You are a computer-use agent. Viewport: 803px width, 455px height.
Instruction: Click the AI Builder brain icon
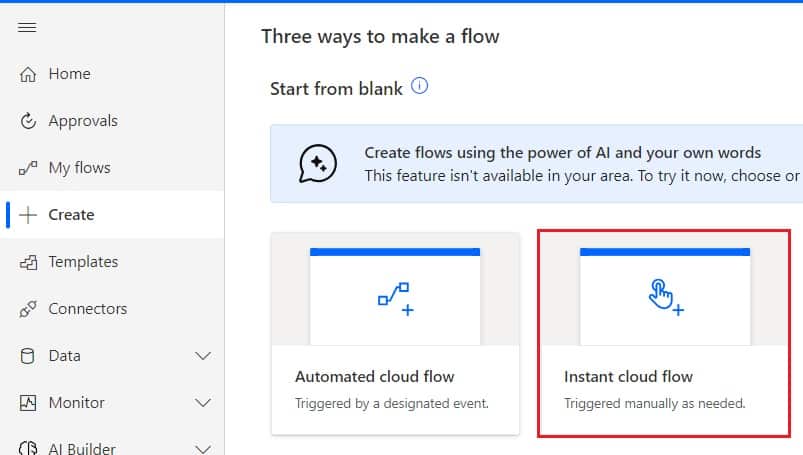coord(28,448)
